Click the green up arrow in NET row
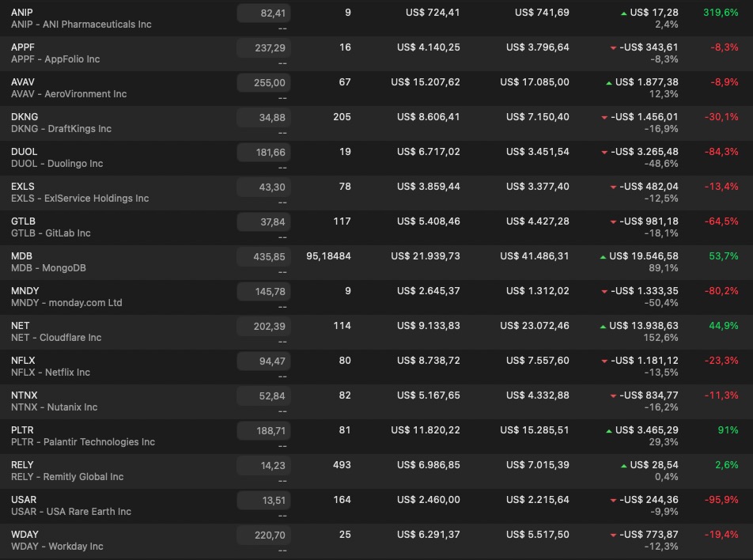 (x=603, y=327)
